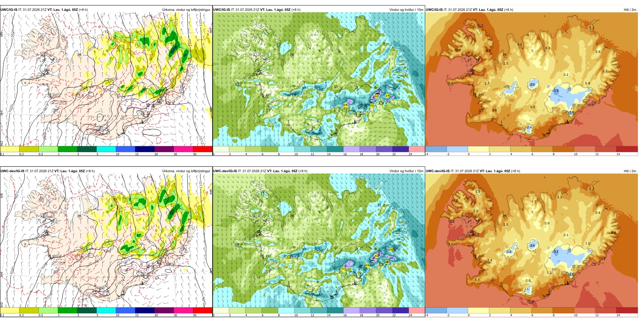Click the light cyan 8–10 swatch in UWC-dev wind legend
644x322 pixels.
click(286, 310)
